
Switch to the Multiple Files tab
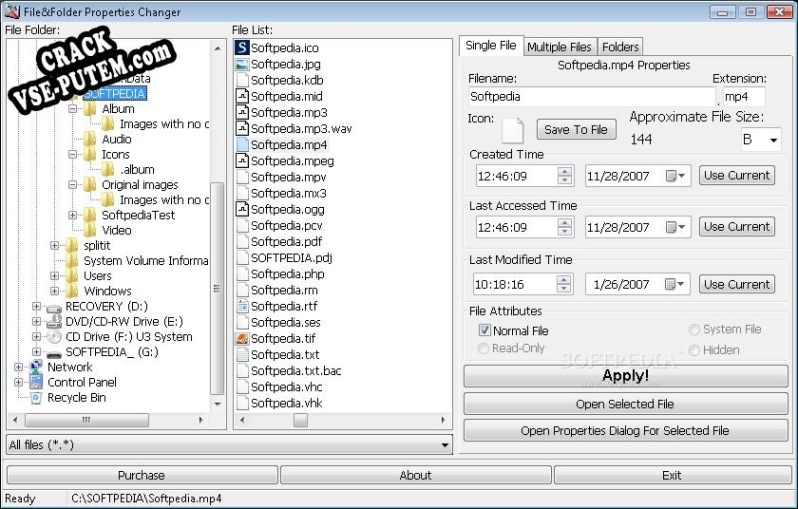tap(559, 47)
